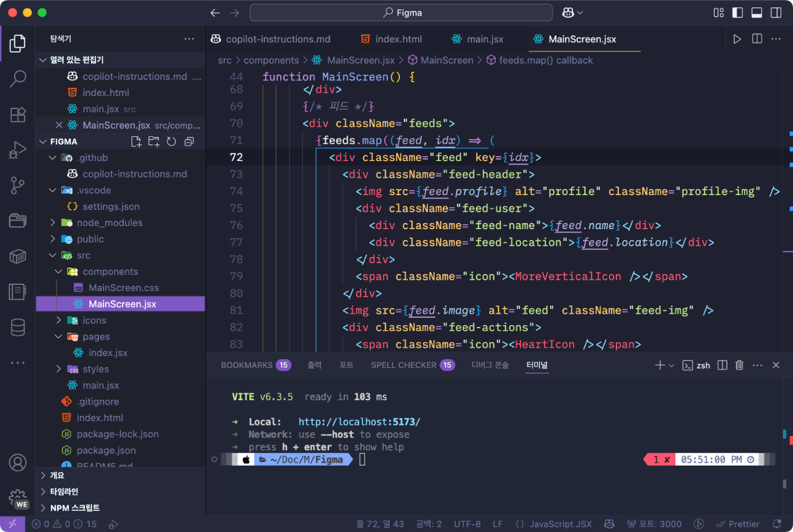Viewport: 793px width, 532px height.
Task: Toggle the secondary sidebar visibility
Action: pyautogui.click(x=775, y=12)
